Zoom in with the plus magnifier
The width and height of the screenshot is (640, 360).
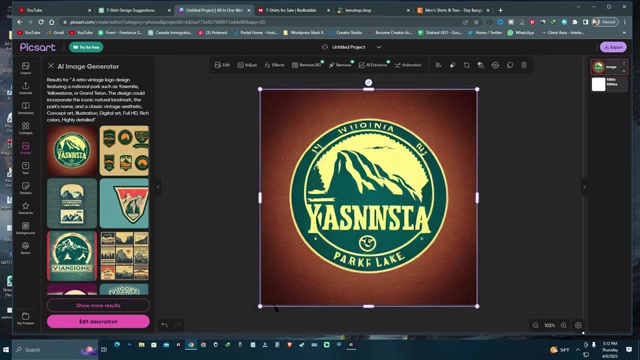564,325
